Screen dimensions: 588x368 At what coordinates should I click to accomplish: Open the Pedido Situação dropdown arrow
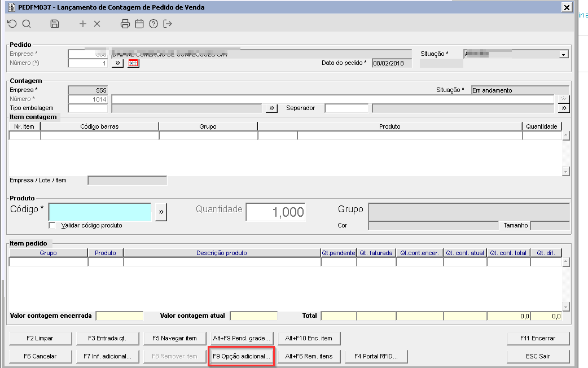[x=563, y=54]
